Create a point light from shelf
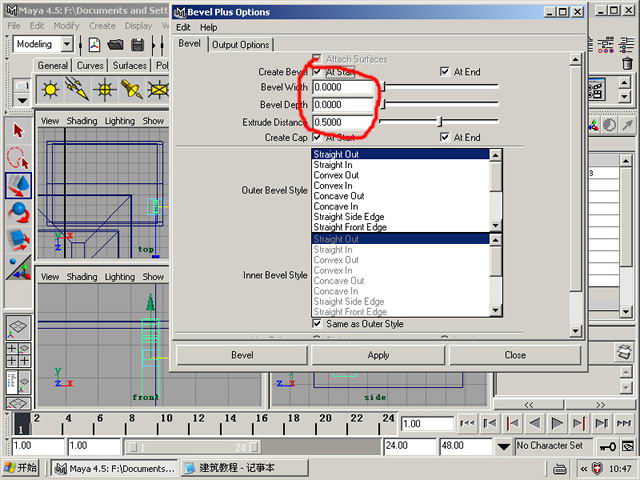 (x=50, y=89)
